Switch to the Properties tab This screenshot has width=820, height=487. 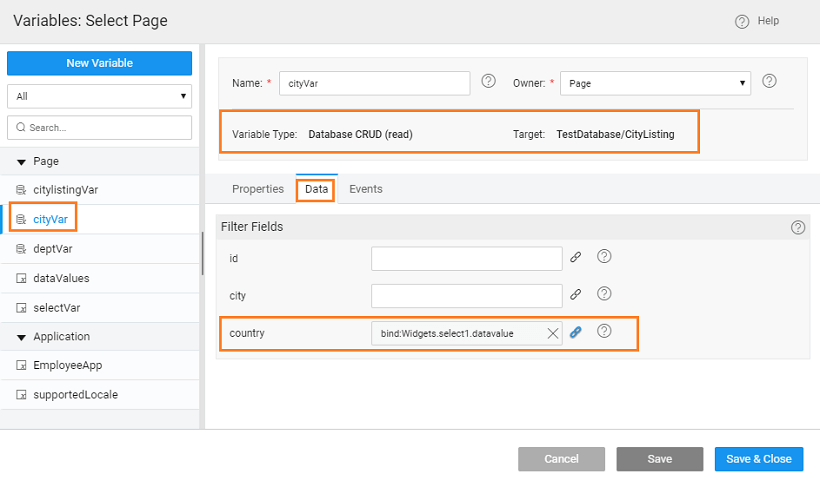pos(258,189)
